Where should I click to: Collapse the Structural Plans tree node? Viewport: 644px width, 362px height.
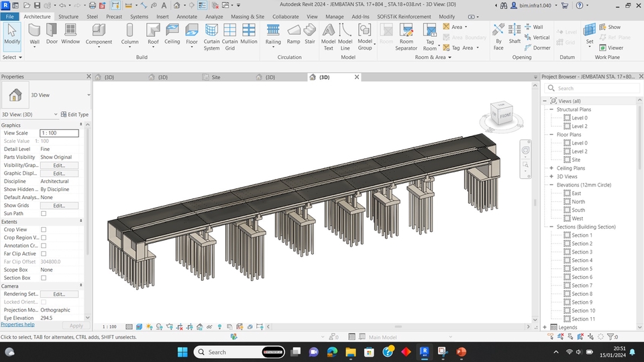point(551,109)
